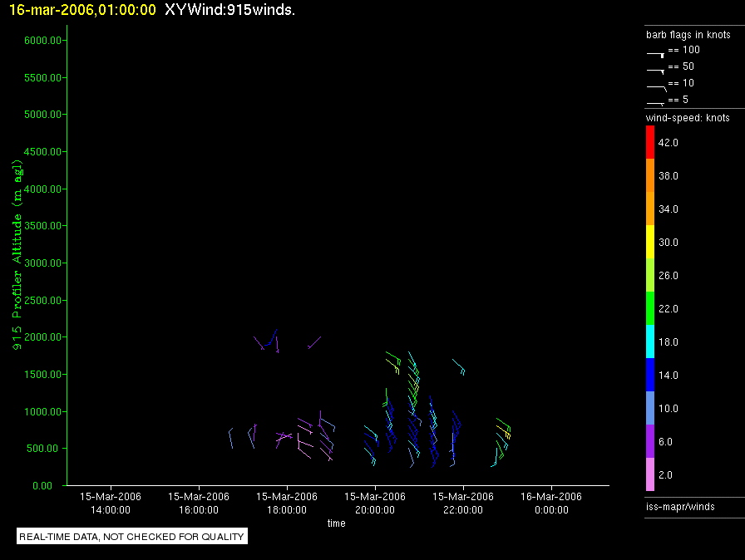Click the 15-Mar-2006 14:00:00 time label
This screenshot has height=560, width=745.
(111, 503)
